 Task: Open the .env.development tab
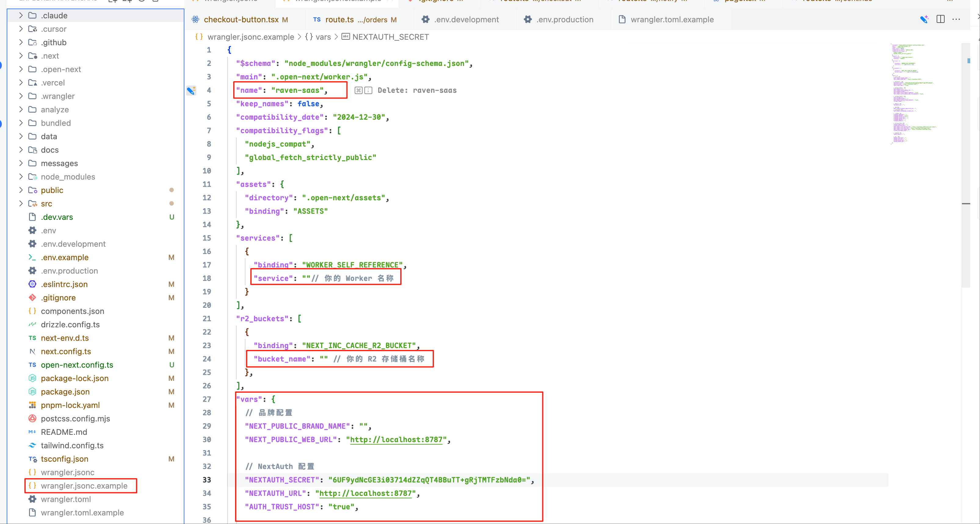[x=466, y=20]
